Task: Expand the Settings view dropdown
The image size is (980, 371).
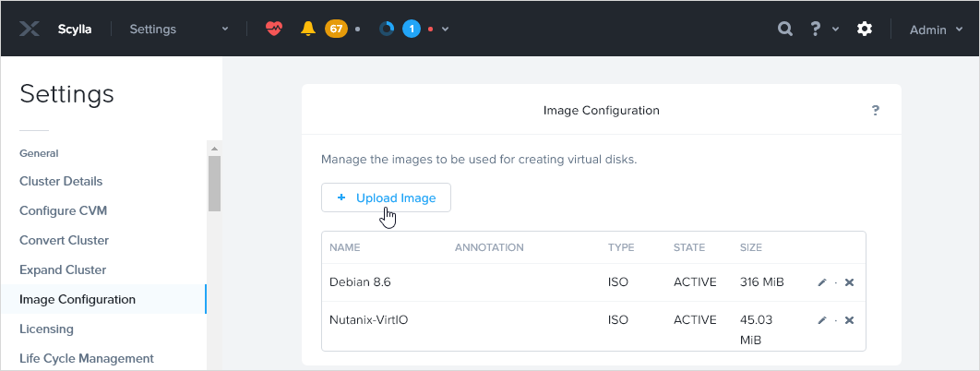Action: click(x=225, y=30)
